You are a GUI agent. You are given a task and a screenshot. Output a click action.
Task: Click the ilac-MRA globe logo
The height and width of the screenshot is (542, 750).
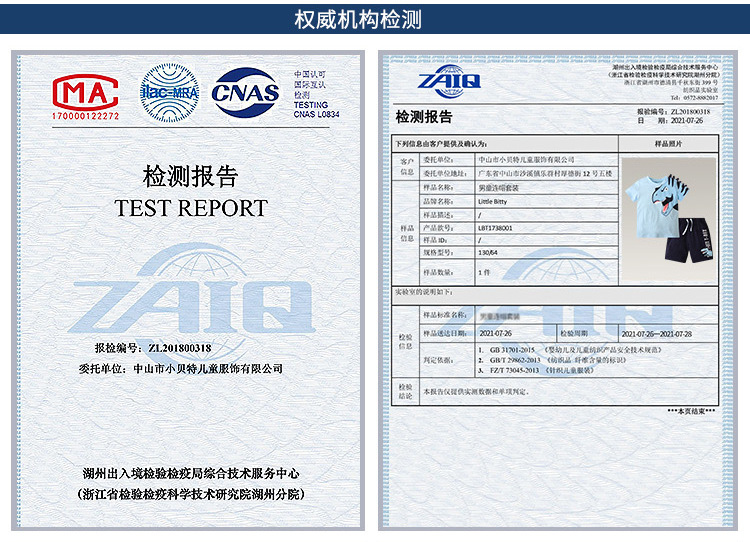[x=169, y=92]
